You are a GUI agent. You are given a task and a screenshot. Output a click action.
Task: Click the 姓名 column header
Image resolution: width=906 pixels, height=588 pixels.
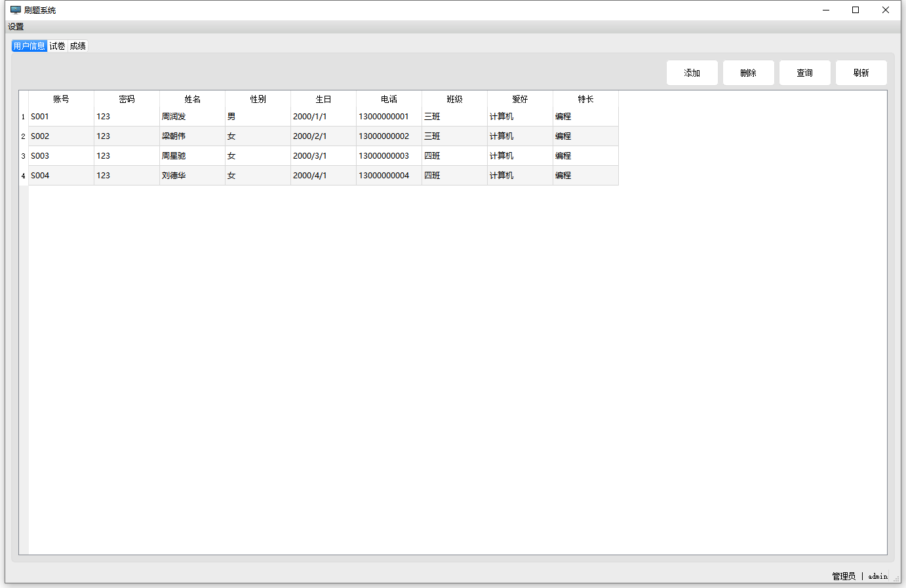pyautogui.click(x=192, y=99)
